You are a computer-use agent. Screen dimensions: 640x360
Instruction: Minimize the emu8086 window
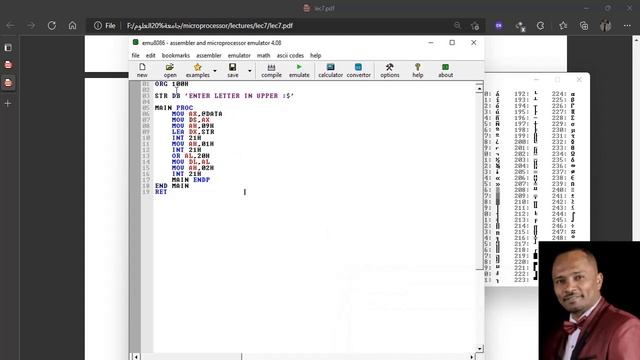[x=431, y=42]
